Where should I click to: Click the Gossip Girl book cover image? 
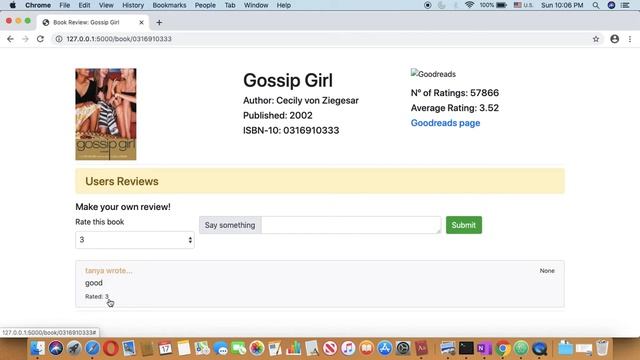(x=106, y=114)
